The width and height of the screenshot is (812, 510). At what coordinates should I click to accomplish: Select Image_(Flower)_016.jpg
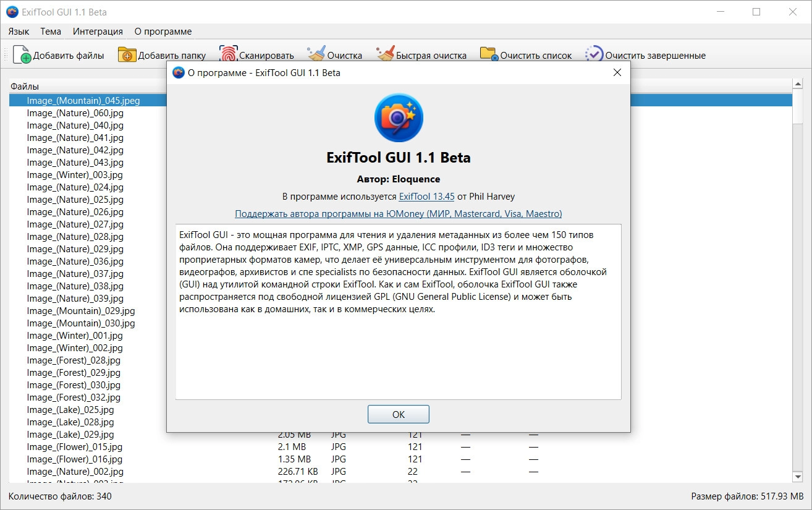coord(75,459)
